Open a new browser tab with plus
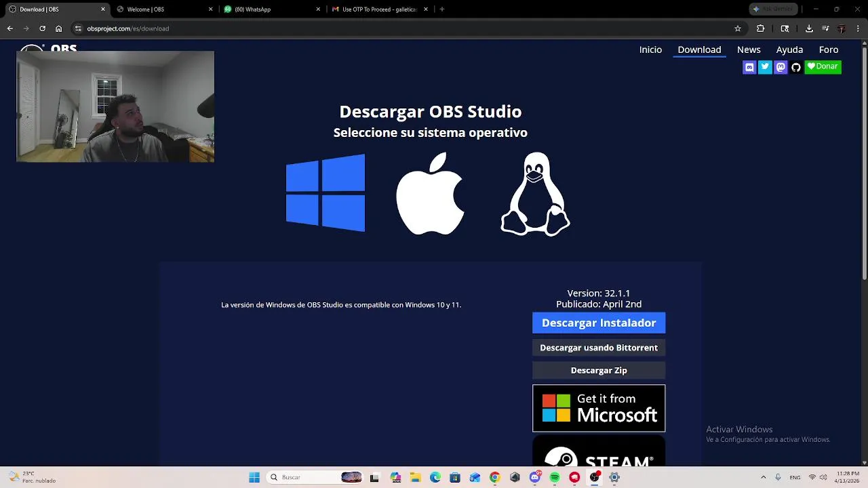Screen dimensions: 868x488 442,9
